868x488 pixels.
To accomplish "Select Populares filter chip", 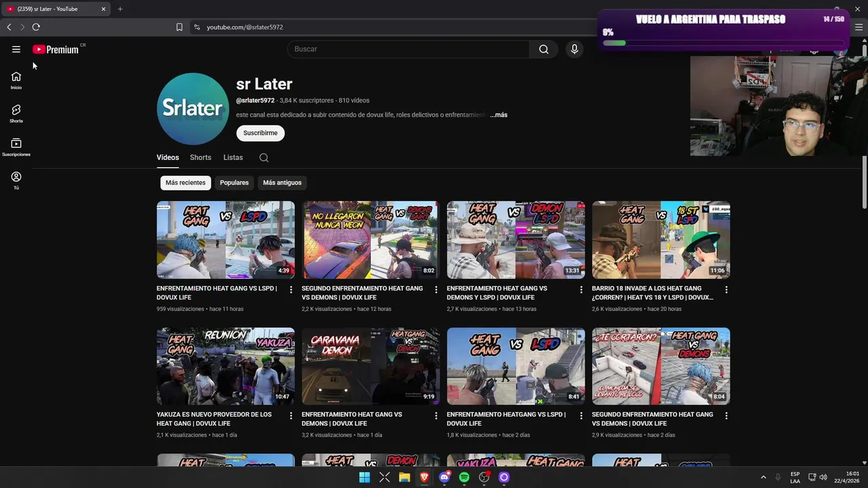I will click(234, 182).
